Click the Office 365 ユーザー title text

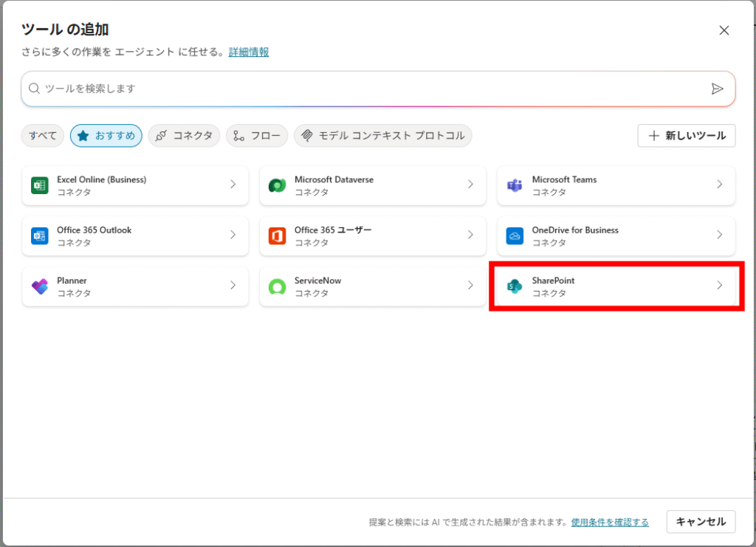coord(333,230)
